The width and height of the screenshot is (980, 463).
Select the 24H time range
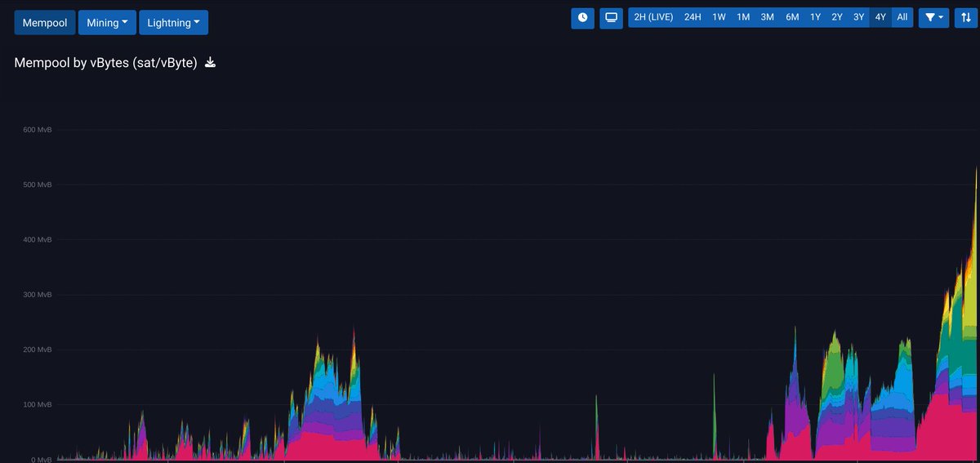point(693,17)
